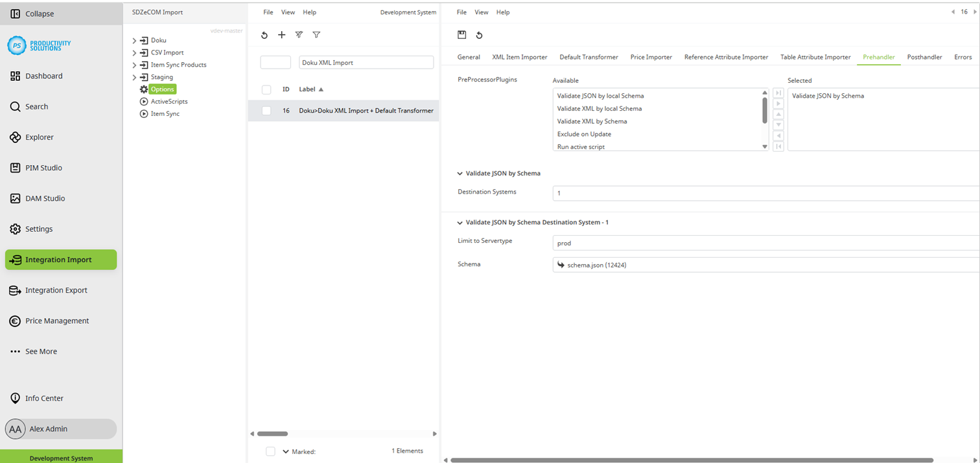980x463 pixels.
Task: Reload the configuration panel
Action: [479, 35]
